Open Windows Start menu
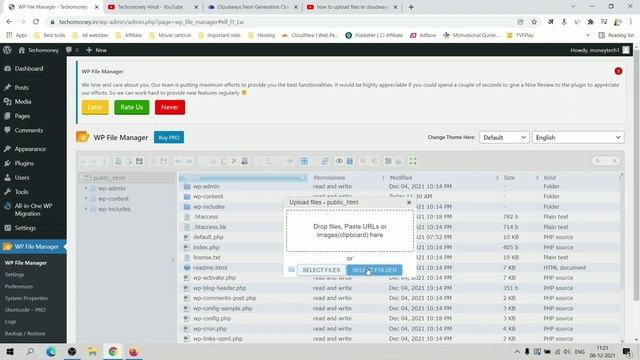640x360 pixels. pos(10,351)
